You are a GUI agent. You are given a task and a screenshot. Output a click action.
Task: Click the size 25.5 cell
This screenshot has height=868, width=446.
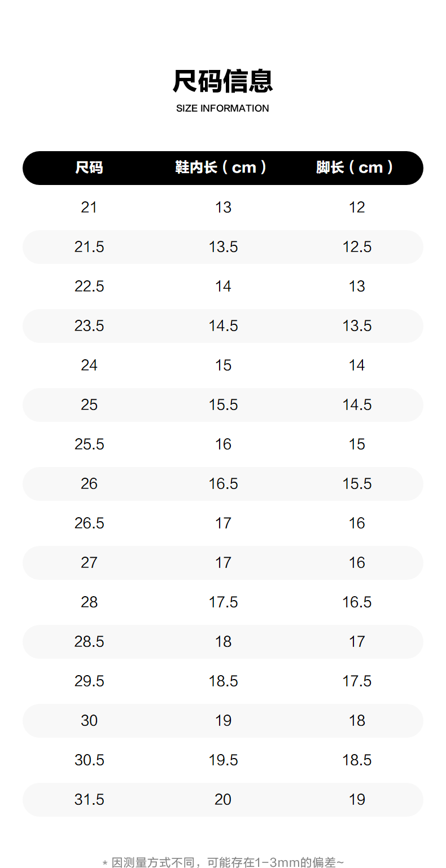(89, 444)
